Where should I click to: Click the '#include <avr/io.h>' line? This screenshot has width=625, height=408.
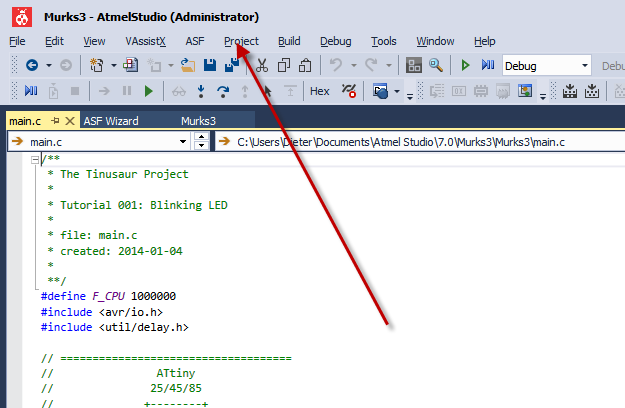[102, 312]
